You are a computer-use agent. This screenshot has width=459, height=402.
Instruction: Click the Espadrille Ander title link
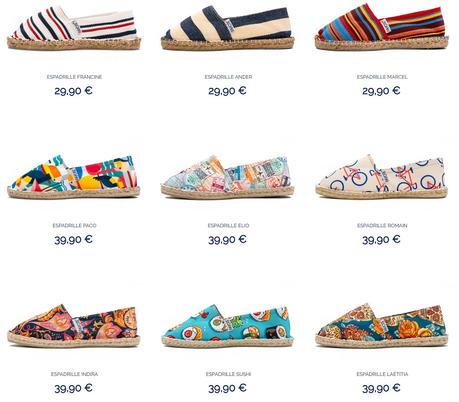point(228,77)
